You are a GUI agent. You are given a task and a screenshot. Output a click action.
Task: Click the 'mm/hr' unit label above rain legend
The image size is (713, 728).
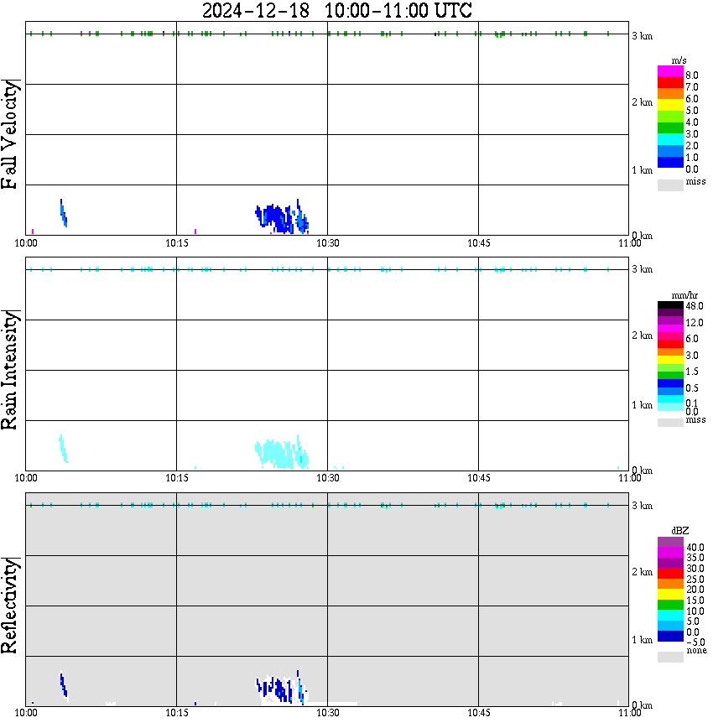coord(684,295)
